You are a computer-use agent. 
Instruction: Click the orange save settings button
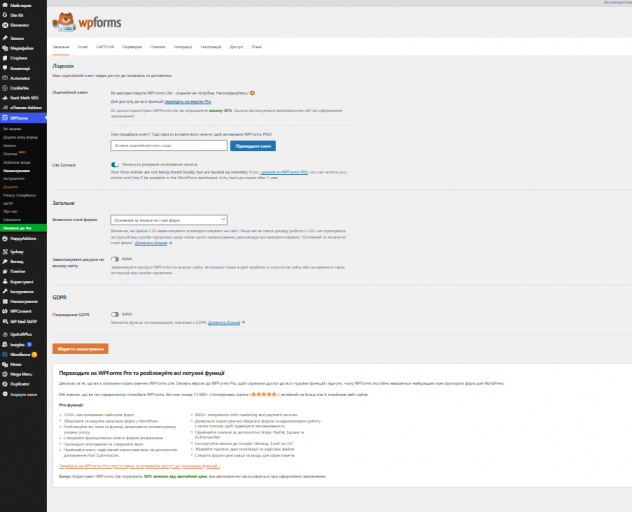coord(80,349)
